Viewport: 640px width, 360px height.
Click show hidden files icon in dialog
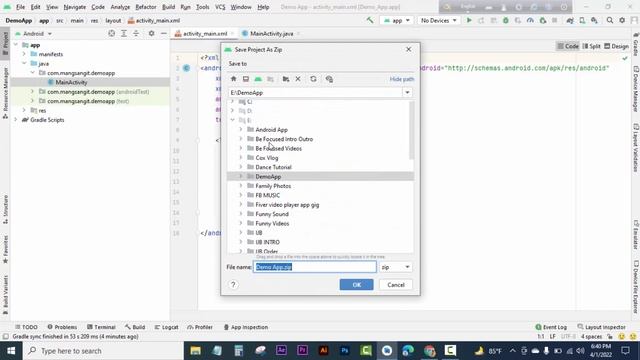pos(329,79)
